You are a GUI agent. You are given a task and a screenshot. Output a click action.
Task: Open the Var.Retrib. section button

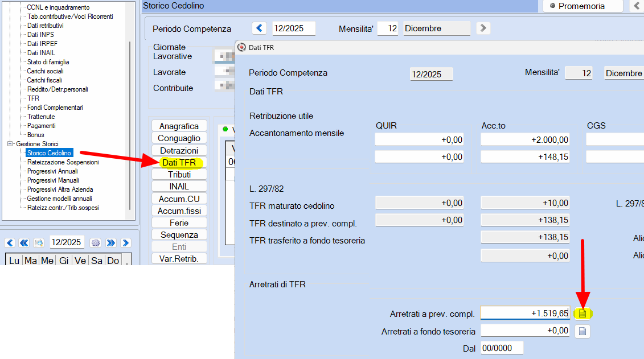[x=179, y=259]
